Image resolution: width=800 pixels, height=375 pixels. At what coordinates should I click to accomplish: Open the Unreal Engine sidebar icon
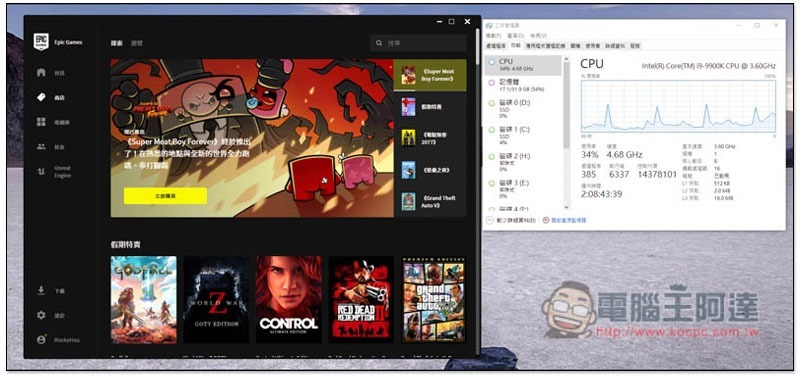(x=41, y=171)
